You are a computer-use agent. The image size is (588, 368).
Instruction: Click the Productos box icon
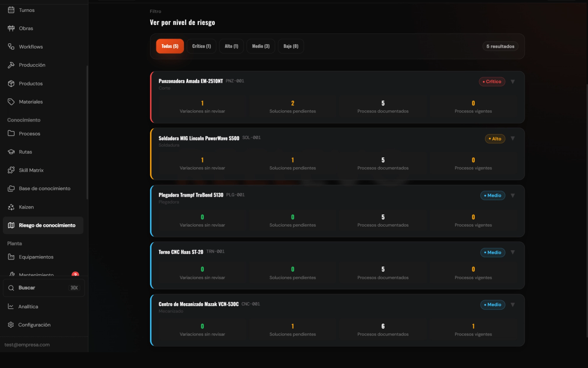click(x=11, y=83)
